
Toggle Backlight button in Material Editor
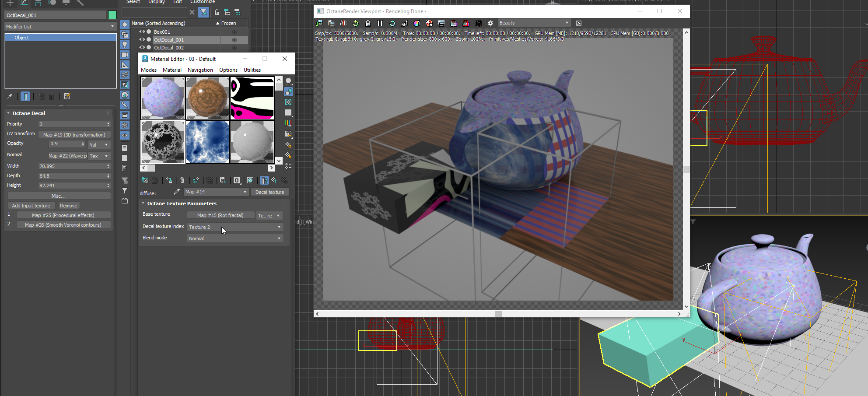tap(288, 91)
